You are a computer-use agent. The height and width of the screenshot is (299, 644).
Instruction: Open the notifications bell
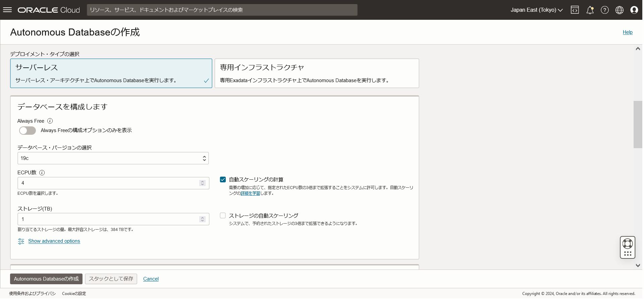(x=590, y=10)
